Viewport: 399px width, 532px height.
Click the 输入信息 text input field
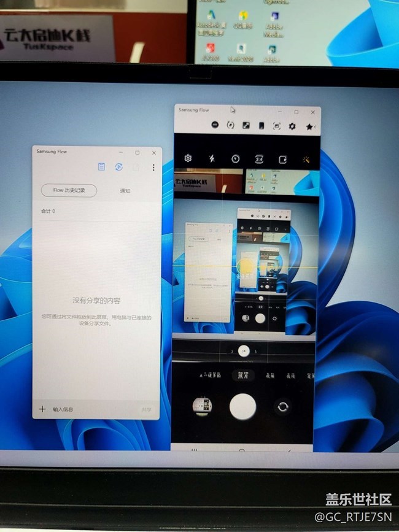coord(64,409)
